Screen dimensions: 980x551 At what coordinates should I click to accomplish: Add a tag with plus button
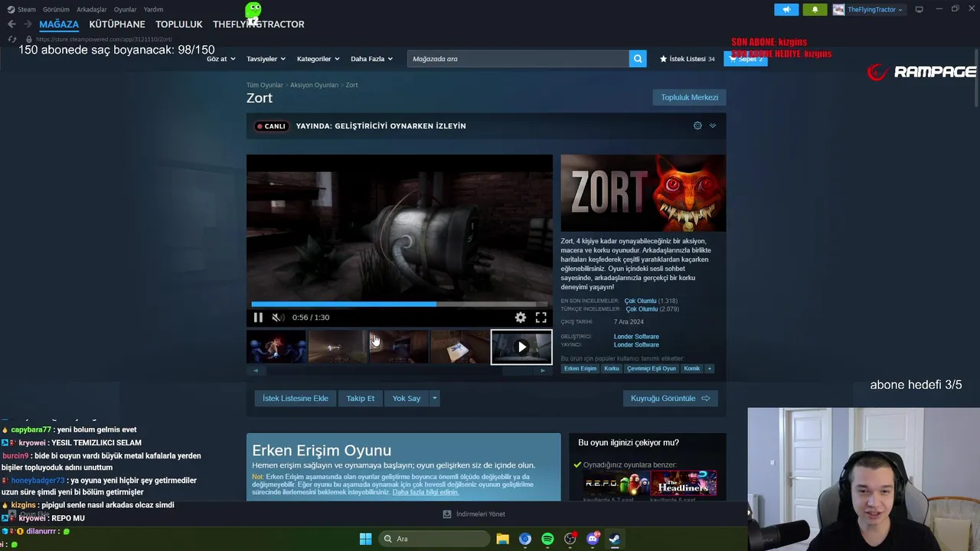coord(710,368)
